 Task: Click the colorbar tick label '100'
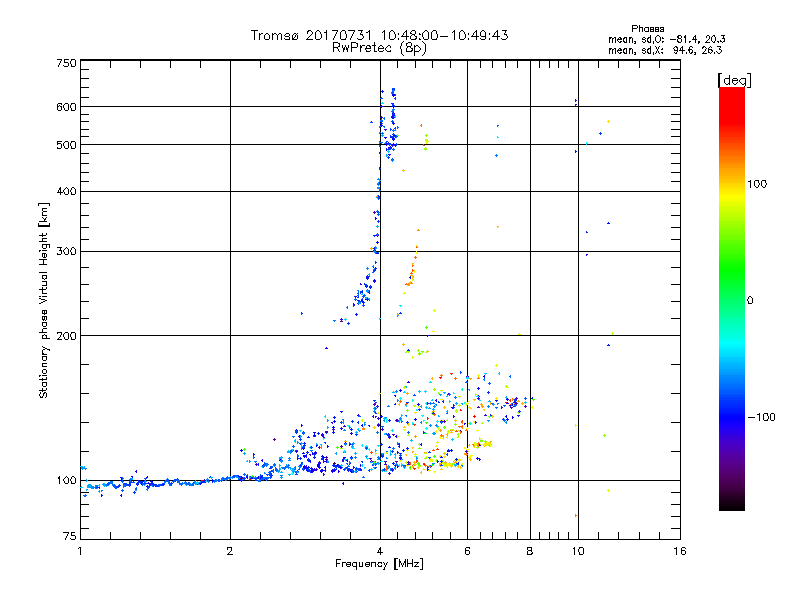[x=757, y=184]
